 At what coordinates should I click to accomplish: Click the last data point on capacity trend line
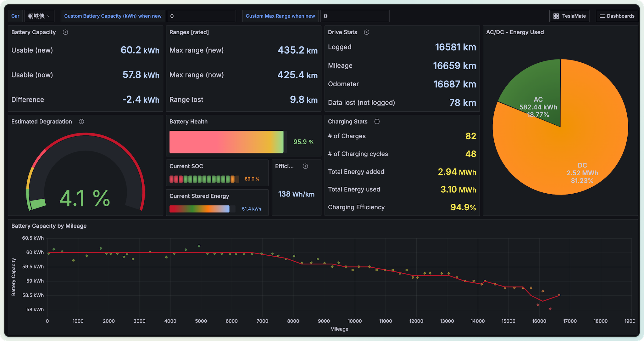pos(559,295)
